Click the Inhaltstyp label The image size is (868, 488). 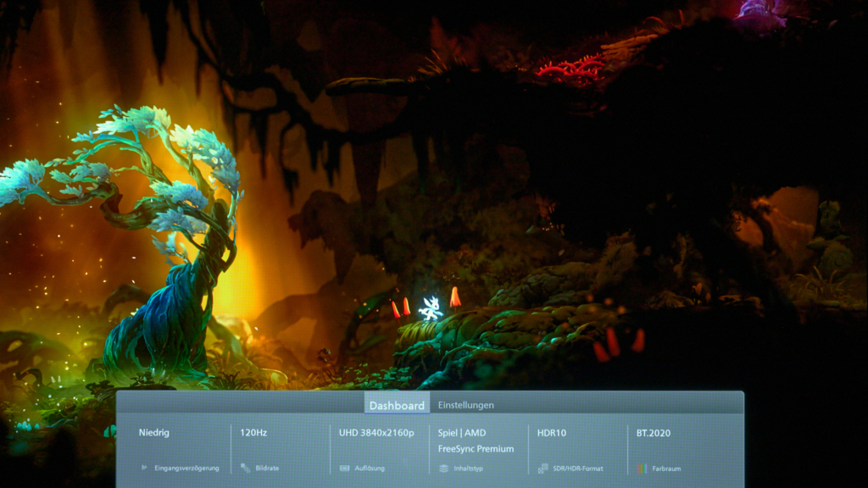coord(468,468)
